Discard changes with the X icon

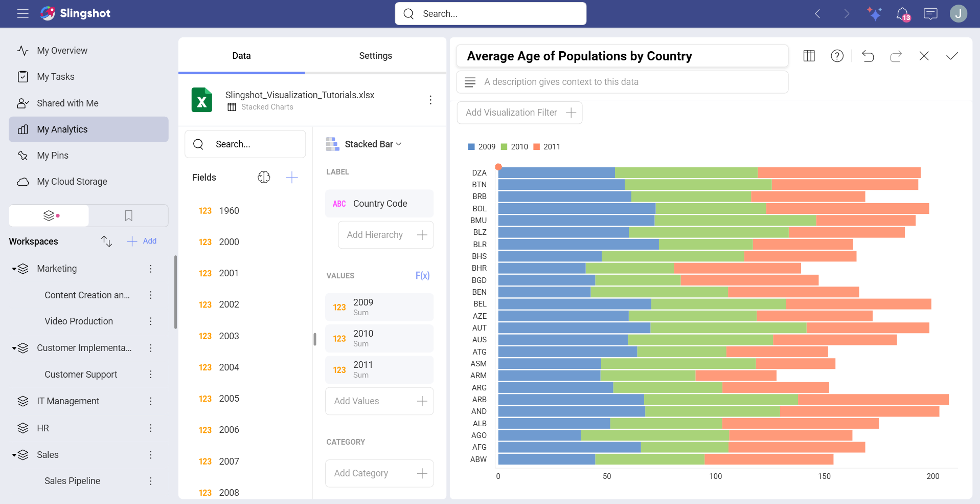[x=924, y=56]
